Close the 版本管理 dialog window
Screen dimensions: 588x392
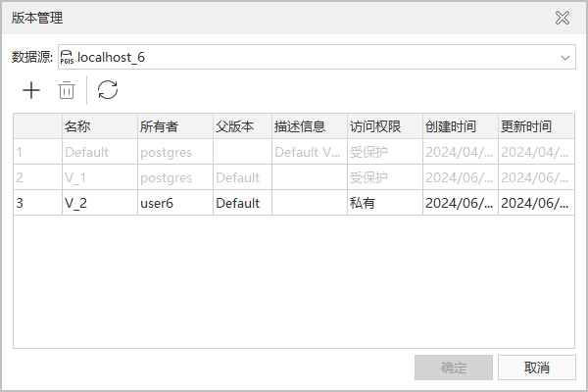click(x=563, y=18)
